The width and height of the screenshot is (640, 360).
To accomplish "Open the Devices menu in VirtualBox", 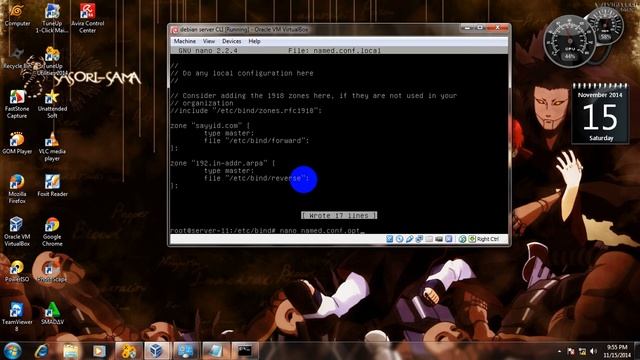I will pyautogui.click(x=231, y=41).
